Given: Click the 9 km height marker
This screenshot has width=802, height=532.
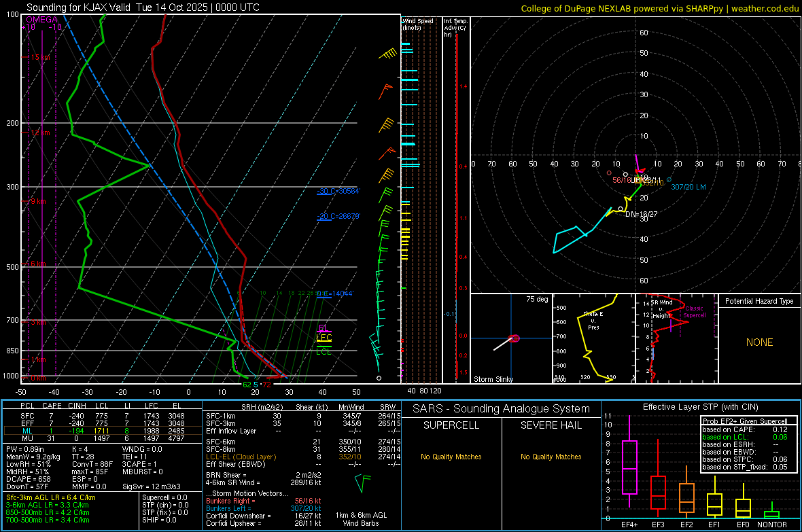Looking at the screenshot, I should [38, 202].
